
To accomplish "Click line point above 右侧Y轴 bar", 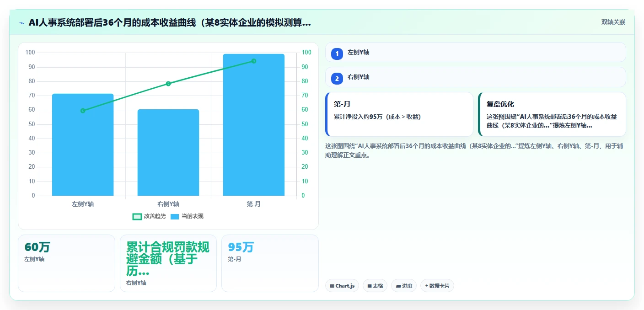I will tap(168, 84).
